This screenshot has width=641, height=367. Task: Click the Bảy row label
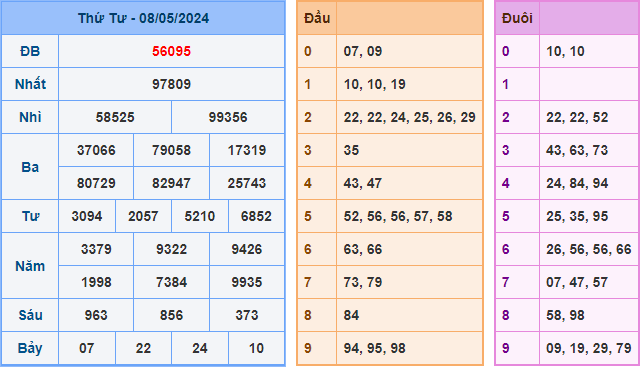coord(30,348)
